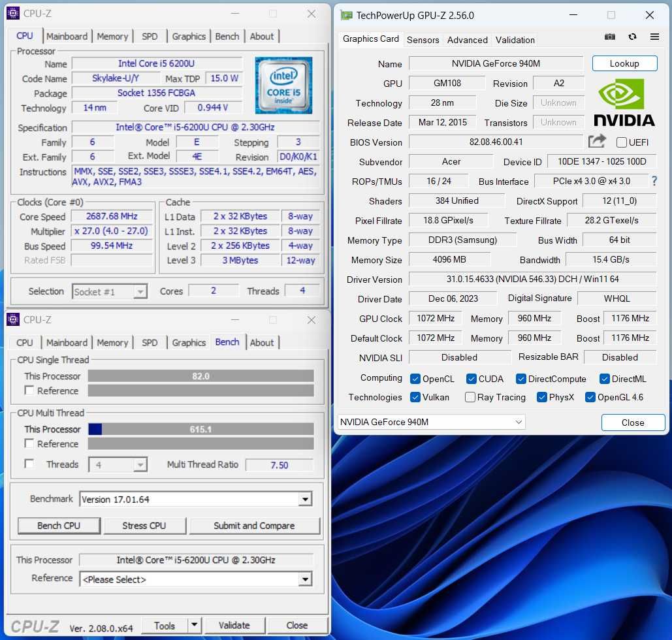The image size is (672, 640).
Task: Click the Core Speed value 2687.68 MHz
Action: (x=112, y=216)
